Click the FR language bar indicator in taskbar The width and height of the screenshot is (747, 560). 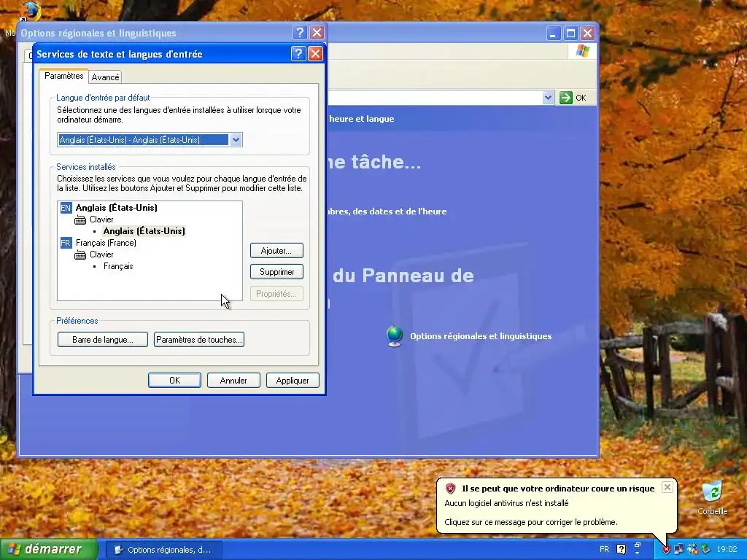604,549
